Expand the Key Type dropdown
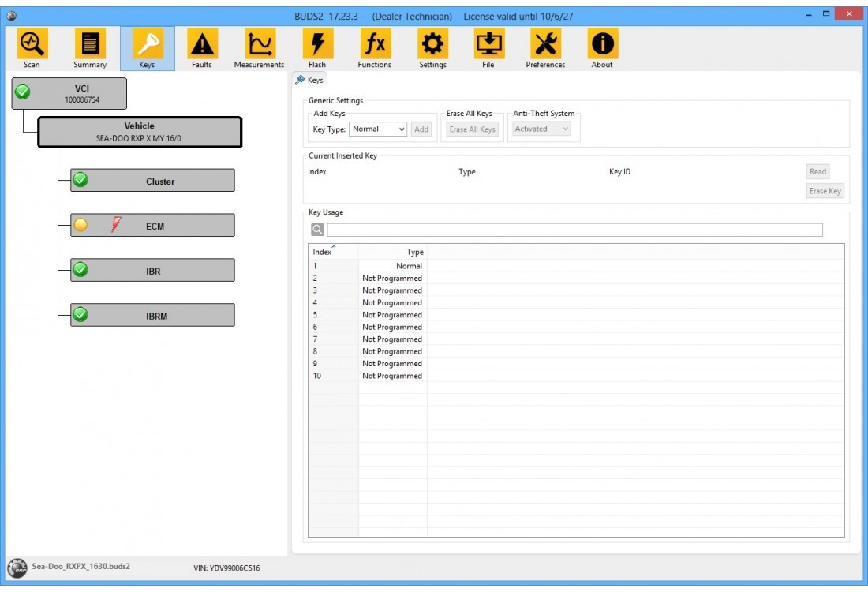 coord(378,129)
